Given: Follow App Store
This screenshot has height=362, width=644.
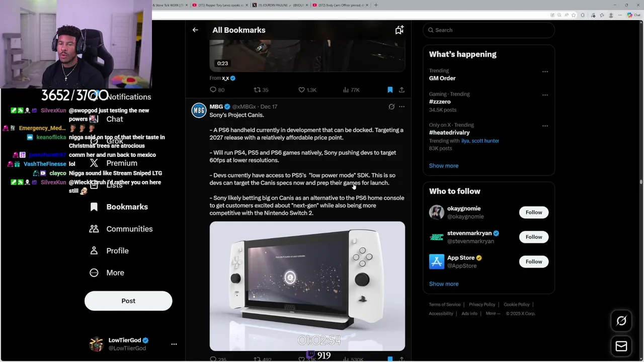Looking at the screenshot, I should (x=534, y=262).
